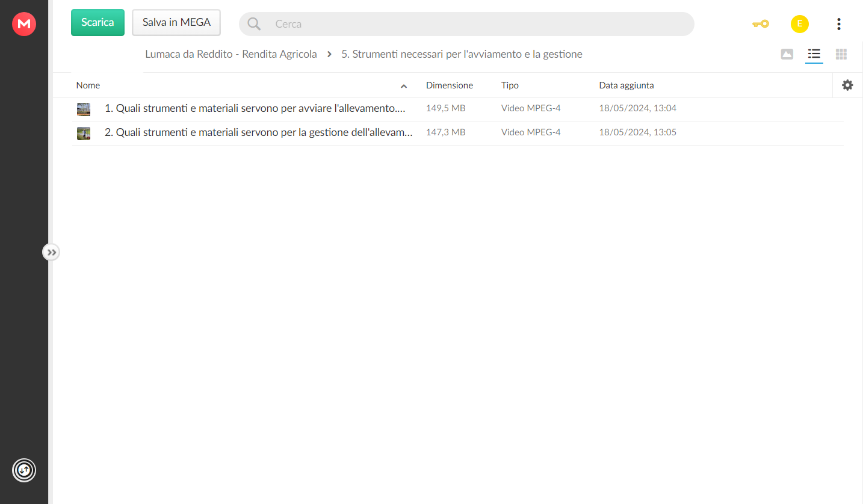Open column settings gear icon

coord(847,85)
